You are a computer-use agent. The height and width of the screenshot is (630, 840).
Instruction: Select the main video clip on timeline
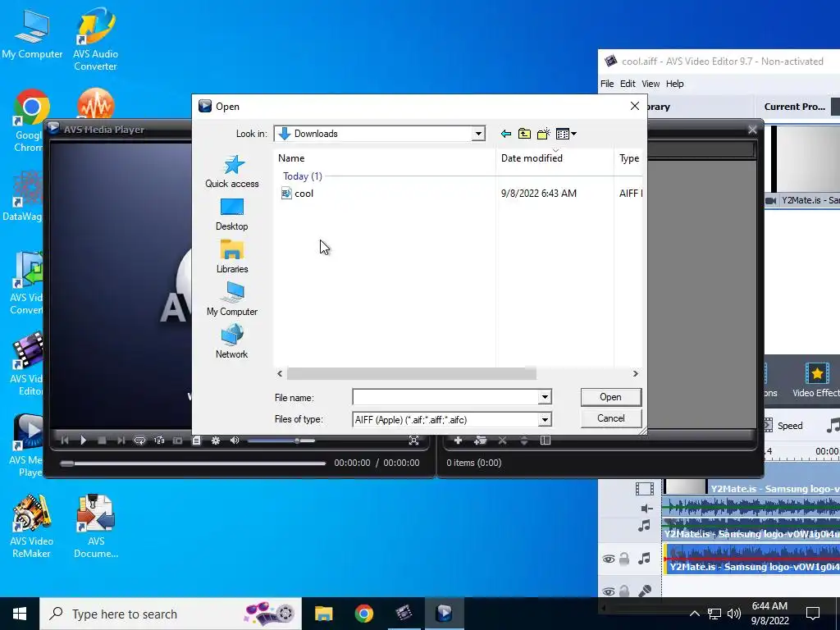tap(751, 487)
